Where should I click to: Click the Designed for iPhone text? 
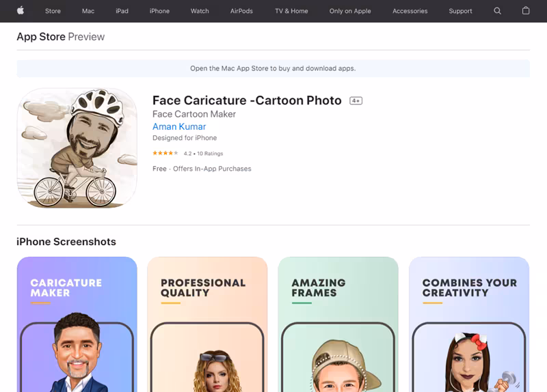click(x=185, y=138)
